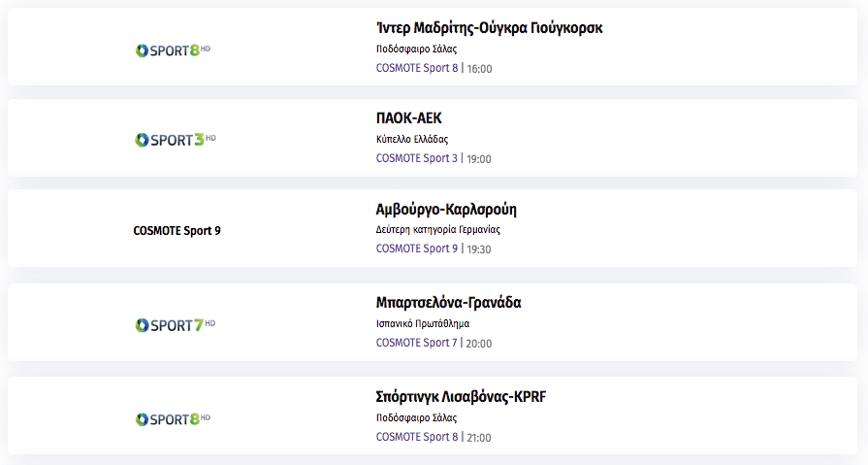Open the Μπαρτσελόνα-Γρανάδα match title
Image resolution: width=868 pixels, height=465 pixels.
tap(448, 303)
